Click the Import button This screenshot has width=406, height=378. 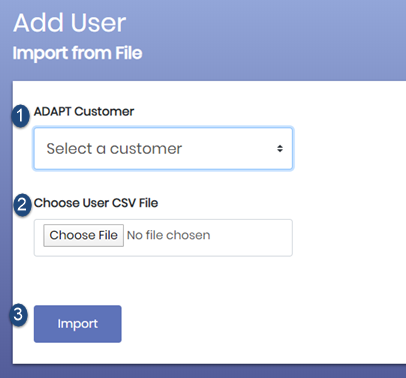click(78, 324)
